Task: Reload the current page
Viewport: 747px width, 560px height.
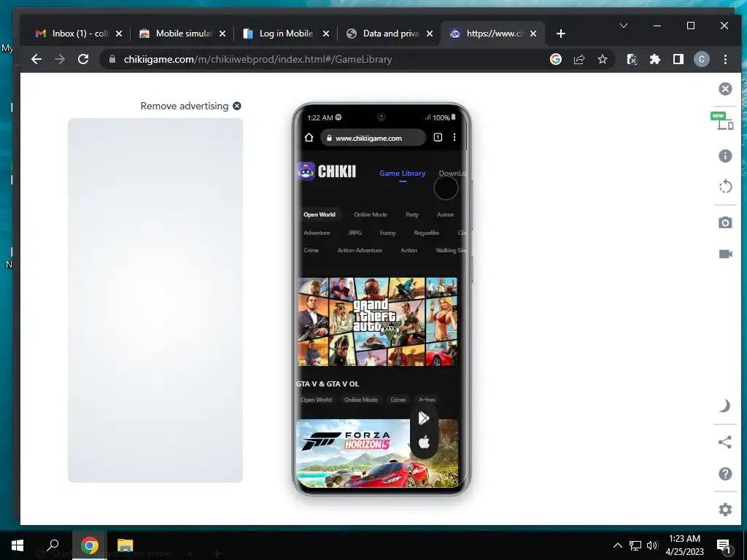Action: tap(83, 59)
